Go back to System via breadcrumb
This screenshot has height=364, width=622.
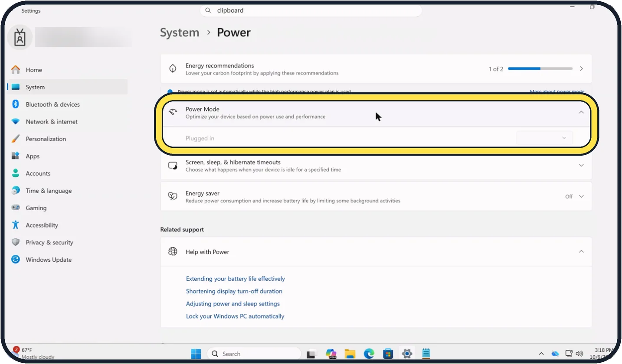click(x=180, y=32)
